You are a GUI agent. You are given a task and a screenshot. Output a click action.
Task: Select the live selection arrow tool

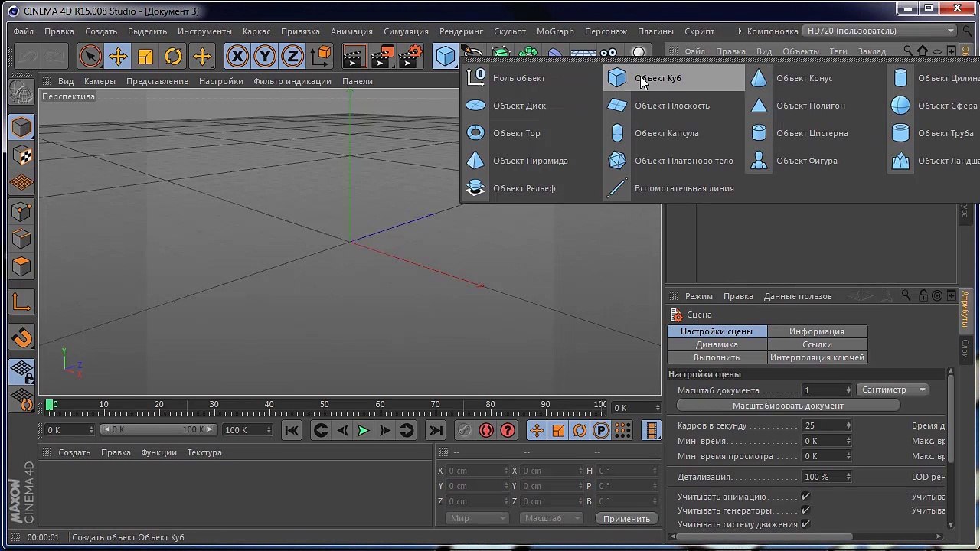[90, 56]
